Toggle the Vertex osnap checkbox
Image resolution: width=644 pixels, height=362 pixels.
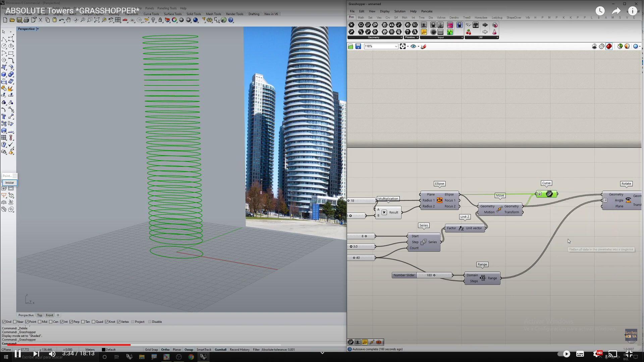[x=119, y=322]
